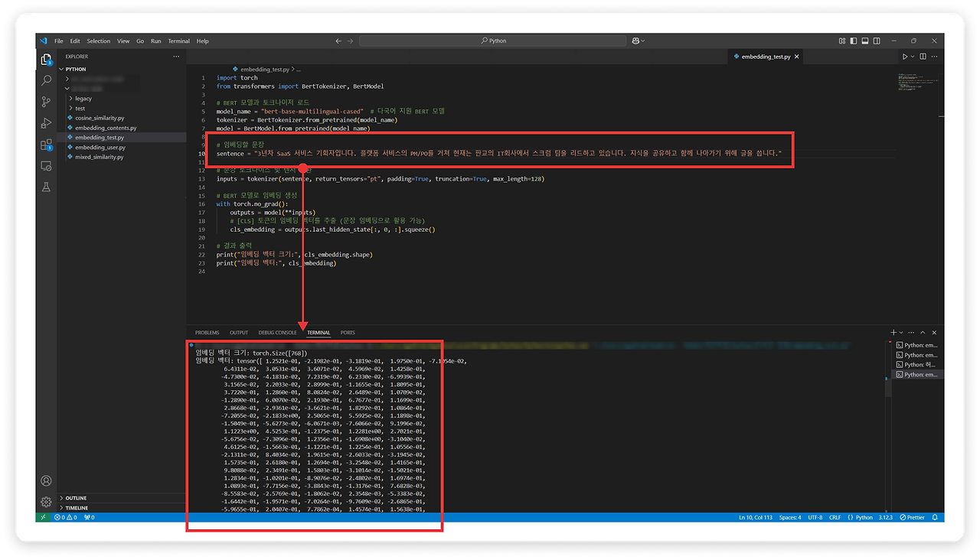Switch to the DEBUG CONSOLE tab
This screenshot has height=560, width=980.
[277, 333]
